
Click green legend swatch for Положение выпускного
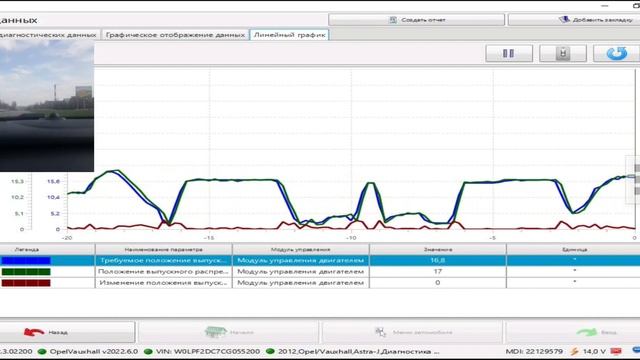[26, 271]
